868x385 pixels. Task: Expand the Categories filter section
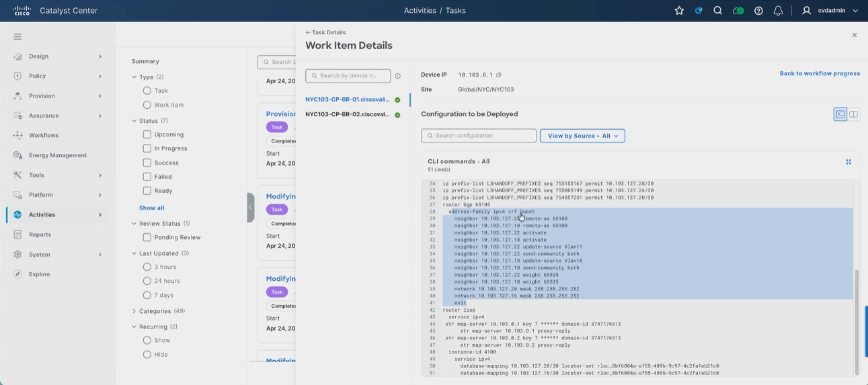(x=134, y=311)
